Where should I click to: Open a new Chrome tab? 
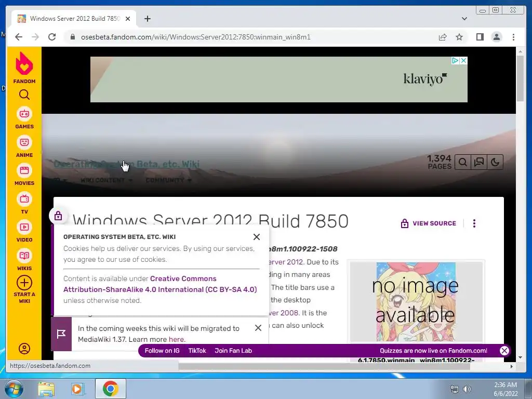point(147,19)
